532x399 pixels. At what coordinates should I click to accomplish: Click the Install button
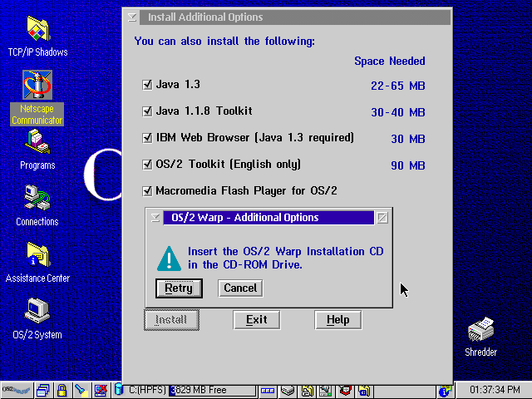(171, 319)
